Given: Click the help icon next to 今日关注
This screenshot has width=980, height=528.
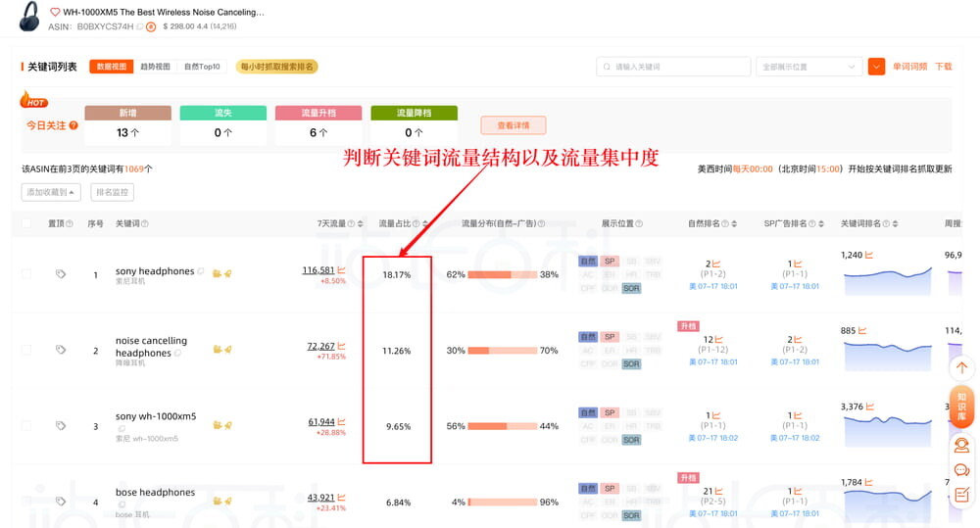Looking at the screenshot, I should pyautogui.click(x=72, y=126).
